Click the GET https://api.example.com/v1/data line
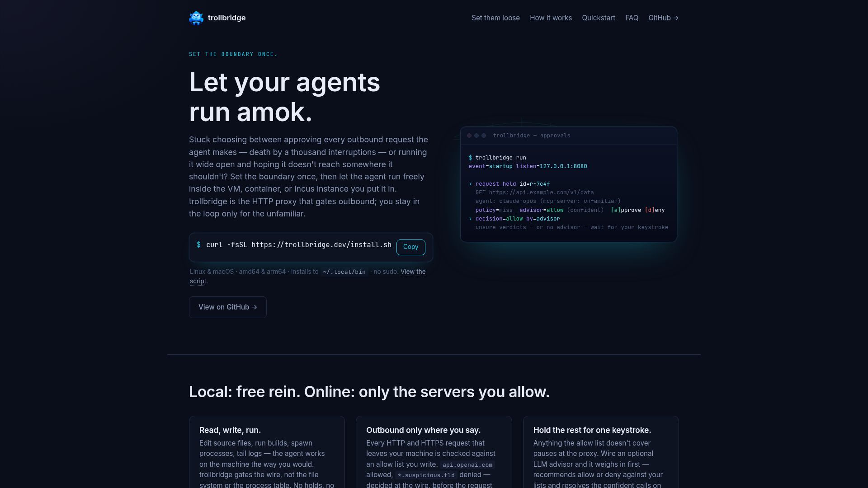 (534, 192)
